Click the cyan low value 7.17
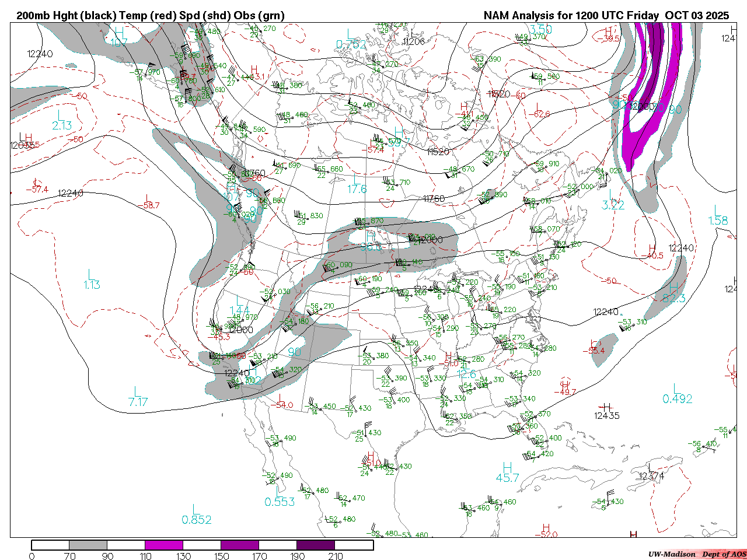Viewport: 747px width, 560px height. click(x=138, y=402)
